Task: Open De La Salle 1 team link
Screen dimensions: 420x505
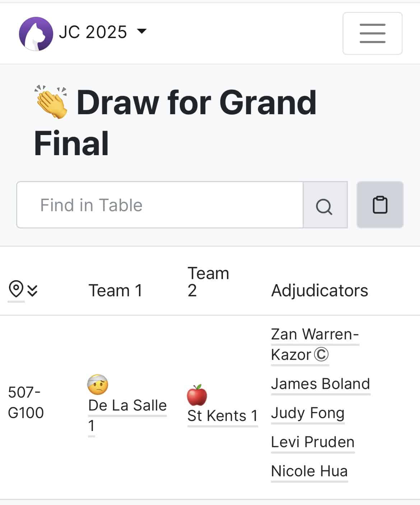Action: pos(127,415)
